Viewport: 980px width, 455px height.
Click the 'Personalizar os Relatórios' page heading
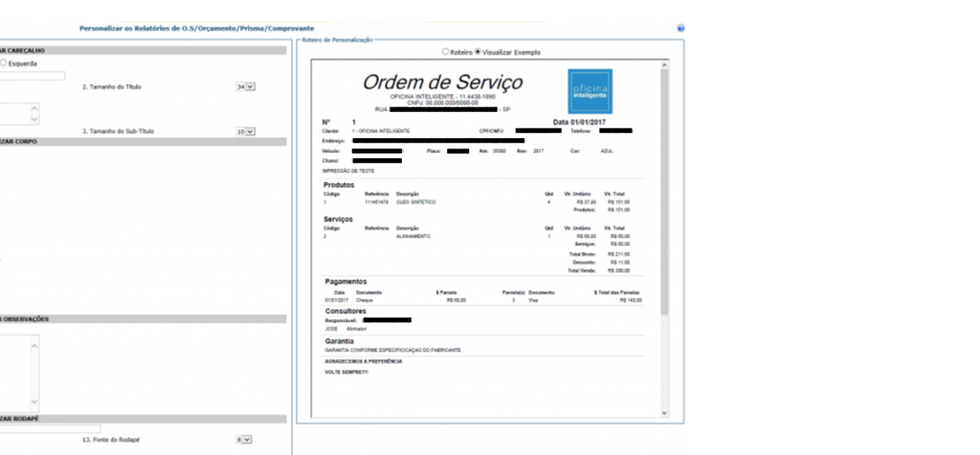(197, 28)
